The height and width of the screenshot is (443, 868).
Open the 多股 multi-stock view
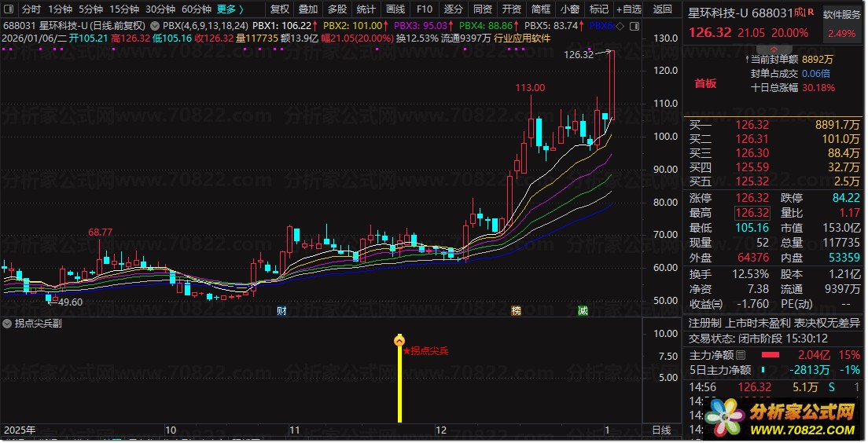pos(337,9)
